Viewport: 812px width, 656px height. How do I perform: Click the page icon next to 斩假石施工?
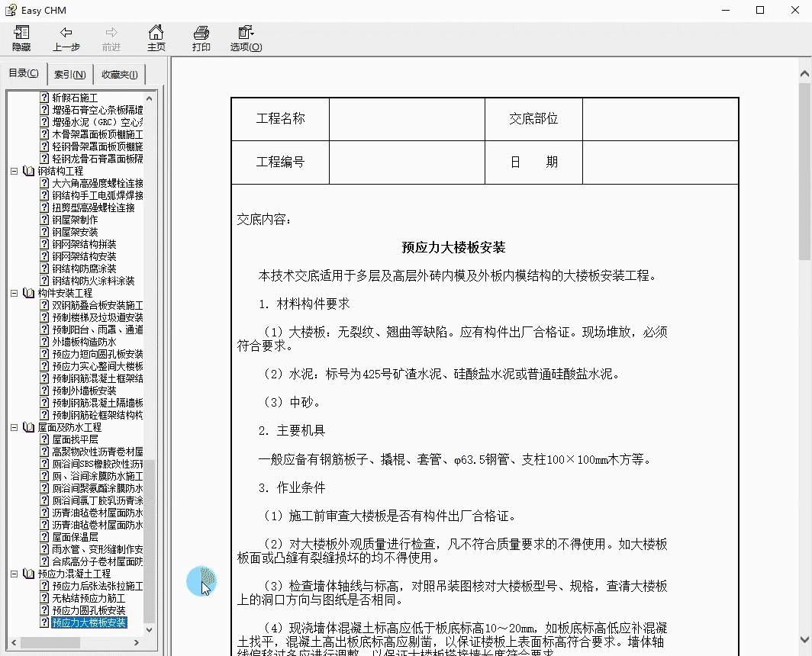pyautogui.click(x=44, y=98)
